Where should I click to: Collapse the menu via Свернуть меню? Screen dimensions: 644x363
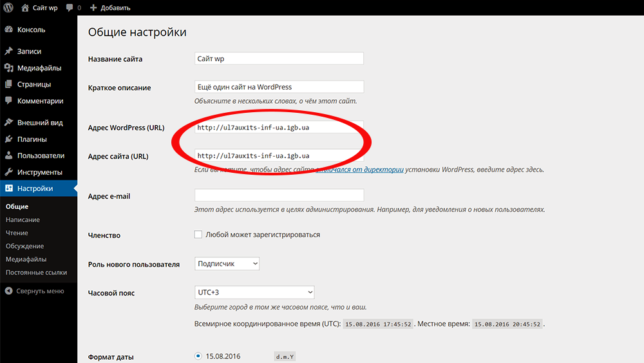pos(40,291)
